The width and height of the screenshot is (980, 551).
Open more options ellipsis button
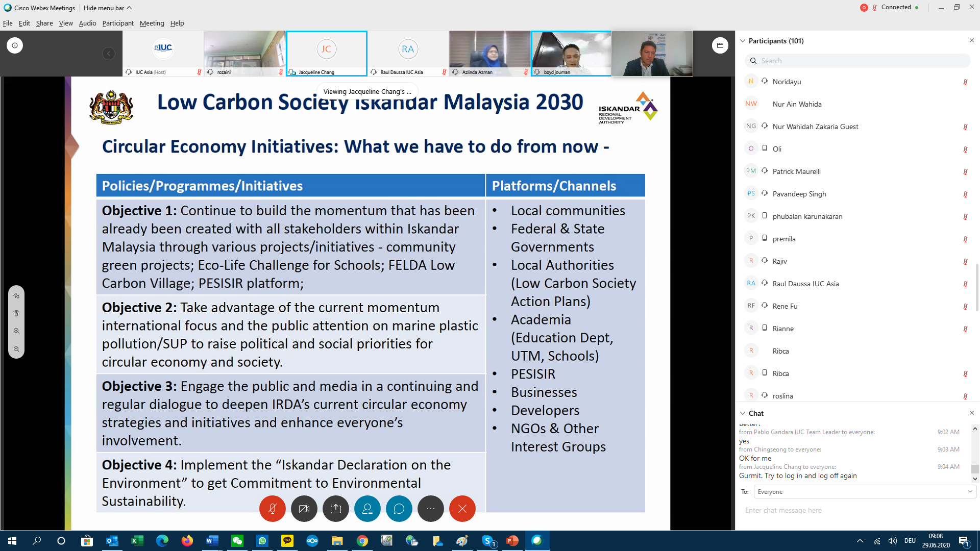pos(431,509)
